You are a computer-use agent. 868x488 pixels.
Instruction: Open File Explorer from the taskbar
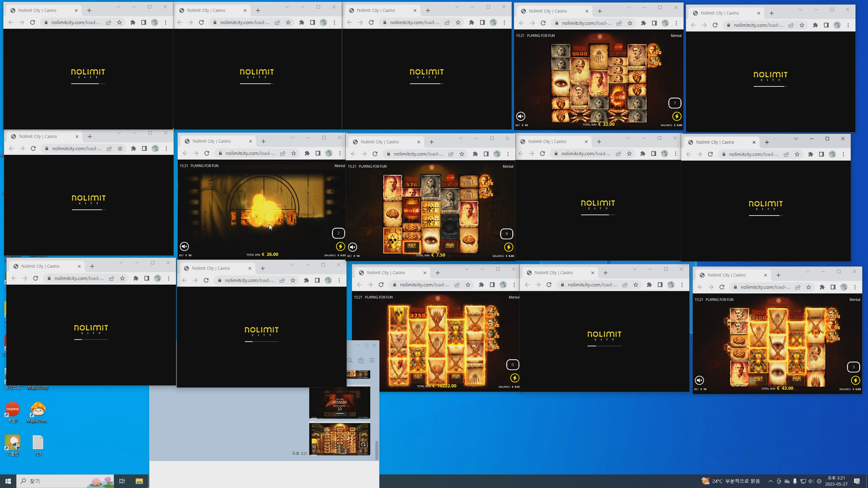[139, 481]
